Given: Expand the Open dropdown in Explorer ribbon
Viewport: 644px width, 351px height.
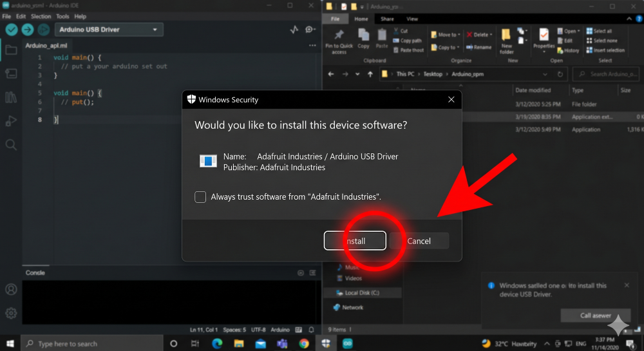Looking at the screenshot, I should 569,31.
